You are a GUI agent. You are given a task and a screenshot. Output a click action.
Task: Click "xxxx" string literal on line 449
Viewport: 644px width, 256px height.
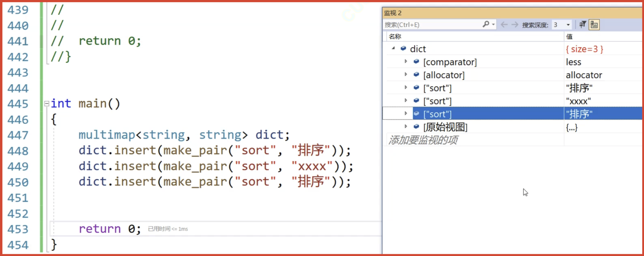[312, 166]
